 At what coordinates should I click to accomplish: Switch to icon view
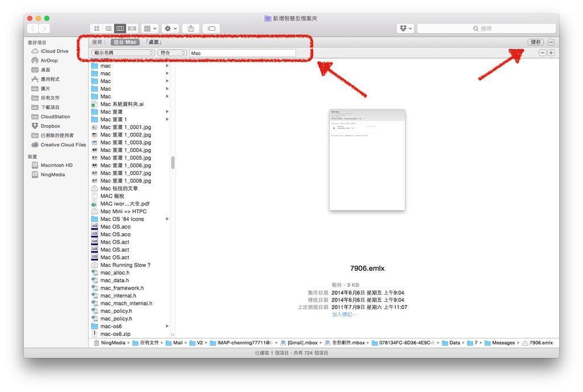96,28
